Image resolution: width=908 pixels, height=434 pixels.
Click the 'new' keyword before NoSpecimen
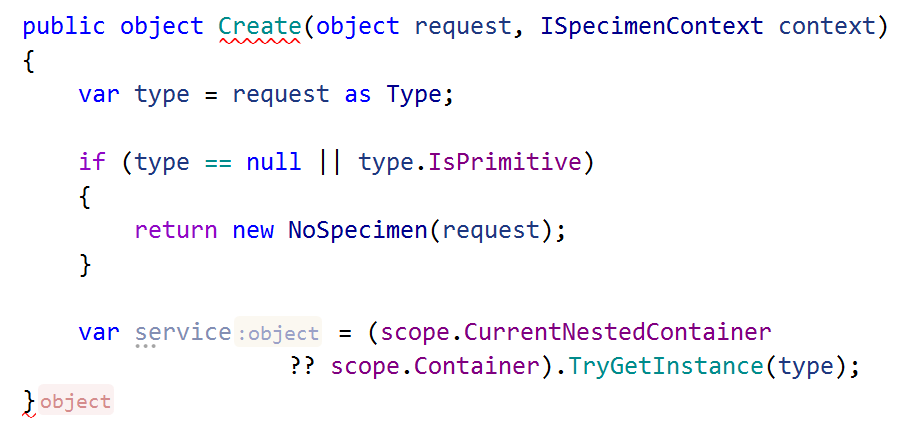tap(253, 230)
